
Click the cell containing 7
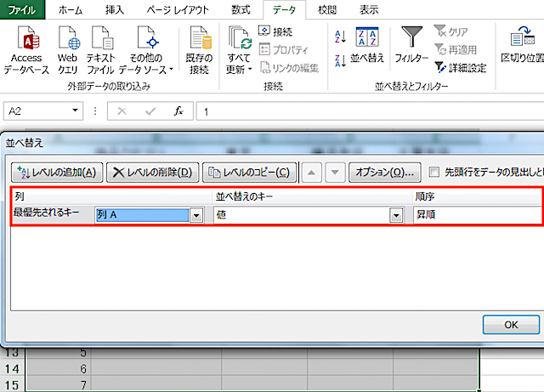tap(58, 384)
